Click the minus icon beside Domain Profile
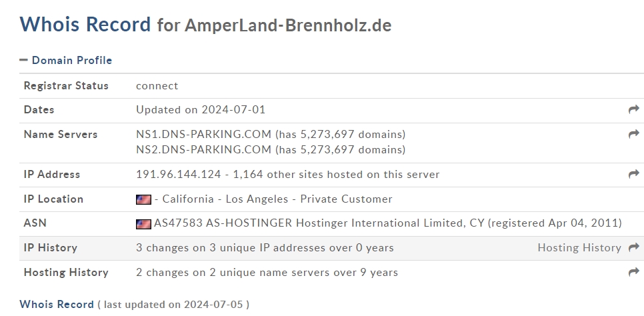 click(x=23, y=60)
